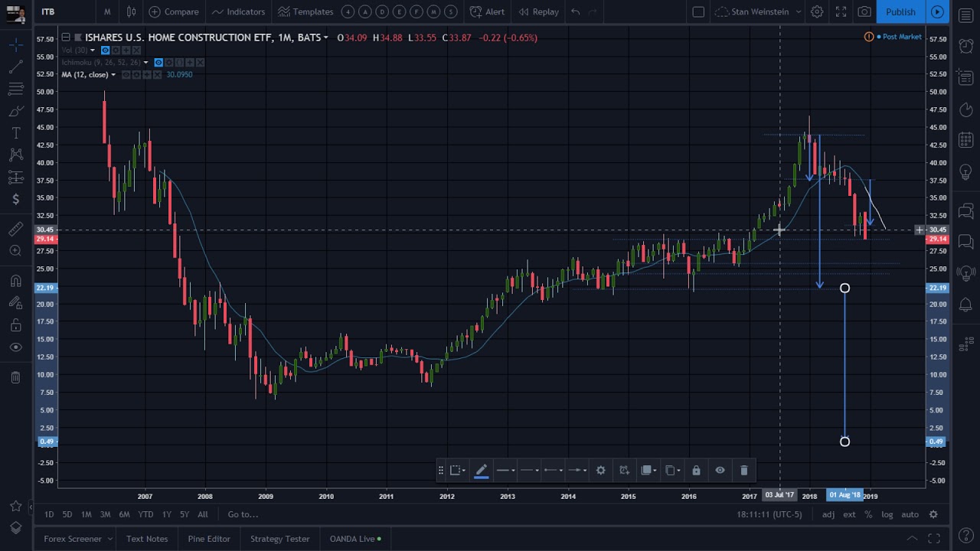Add alert on drawing in floating toolbar

(x=624, y=470)
